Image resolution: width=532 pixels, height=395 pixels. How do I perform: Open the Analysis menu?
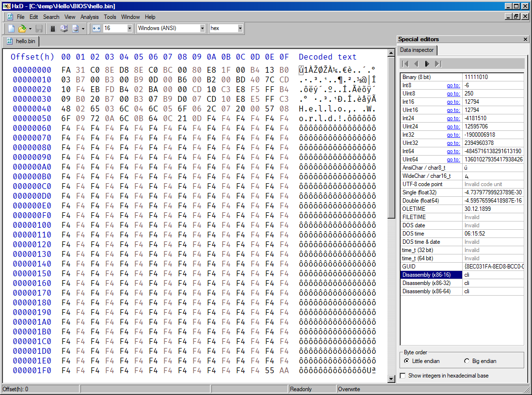pos(90,17)
